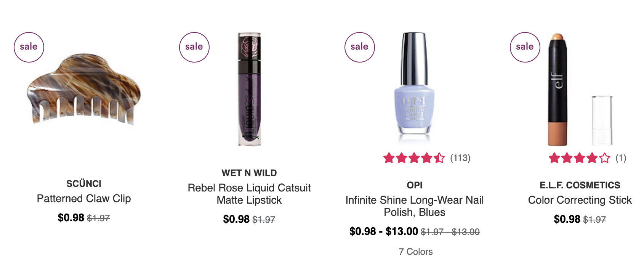The image size is (644, 270).
Task: Select the E.L.F. COSMETICS brand name
Action: click(x=580, y=185)
